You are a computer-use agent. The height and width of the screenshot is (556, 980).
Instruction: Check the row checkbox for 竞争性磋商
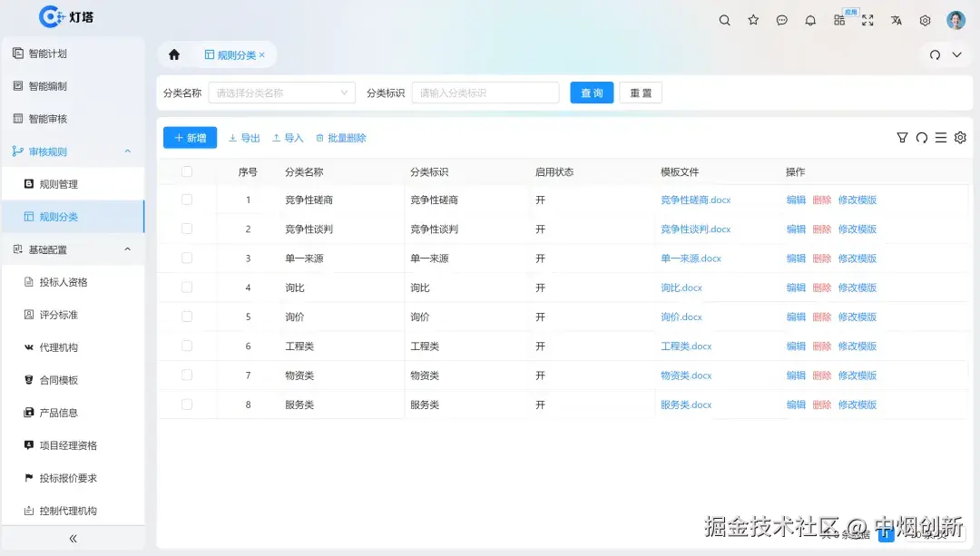[186, 200]
